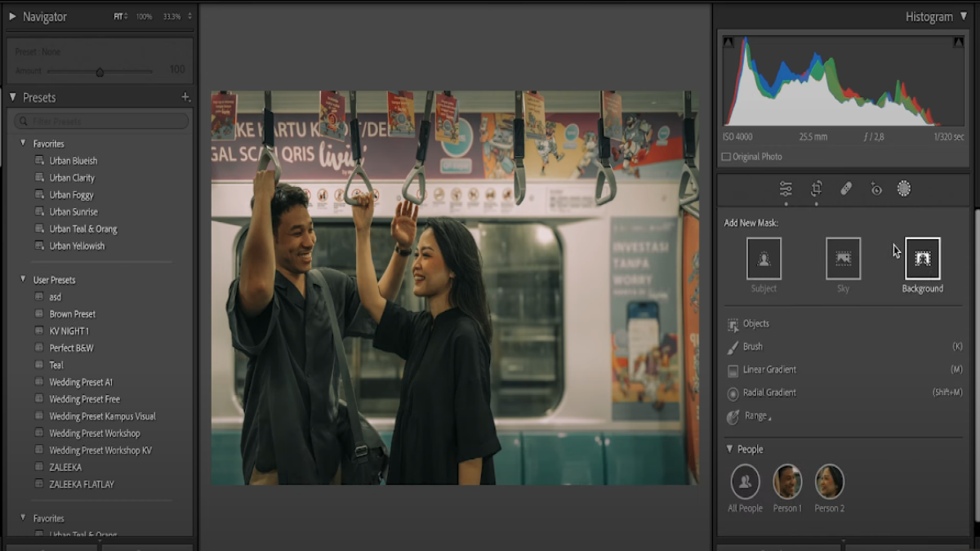The width and height of the screenshot is (980, 551).
Task: Select the Masking circle tool icon
Action: (904, 189)
